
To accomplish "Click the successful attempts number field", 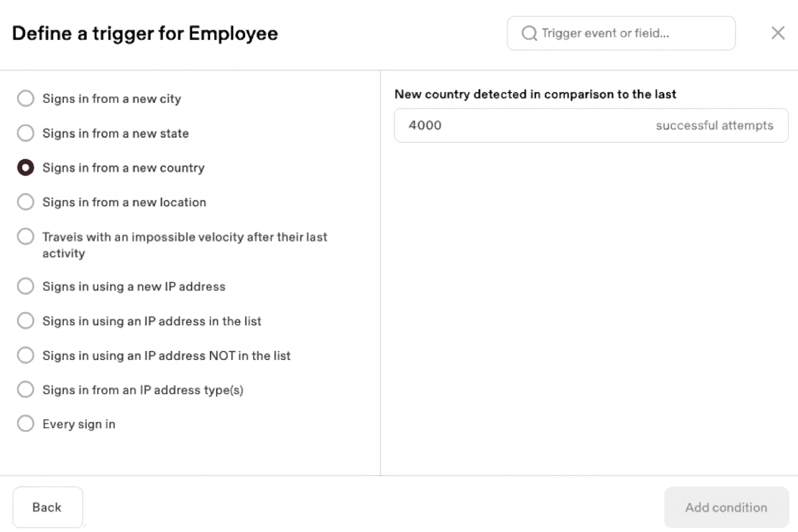I will [520, 125].
